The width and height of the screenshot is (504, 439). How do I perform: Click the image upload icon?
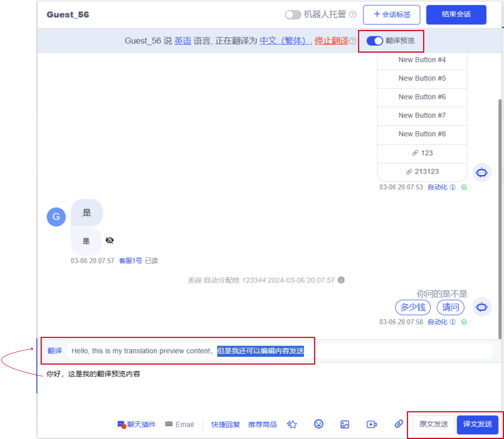point(345,424)
